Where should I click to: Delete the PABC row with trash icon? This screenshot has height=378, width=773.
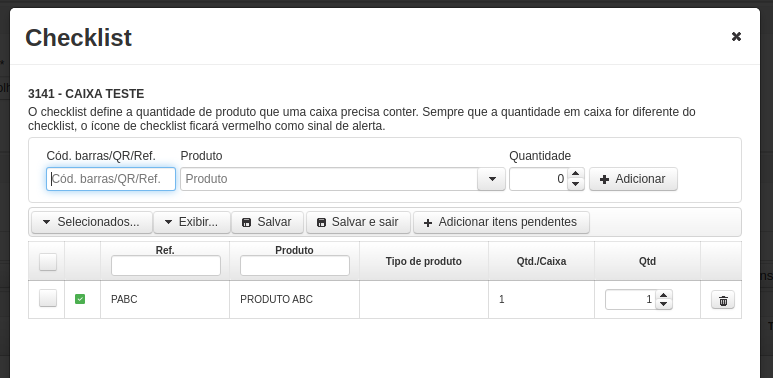(723, 300)
